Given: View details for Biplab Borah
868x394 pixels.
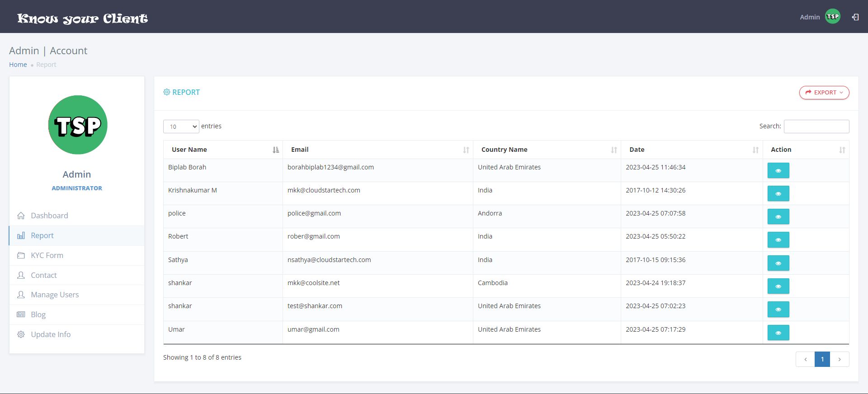Looking at the screenshot, I should [778, 171].
